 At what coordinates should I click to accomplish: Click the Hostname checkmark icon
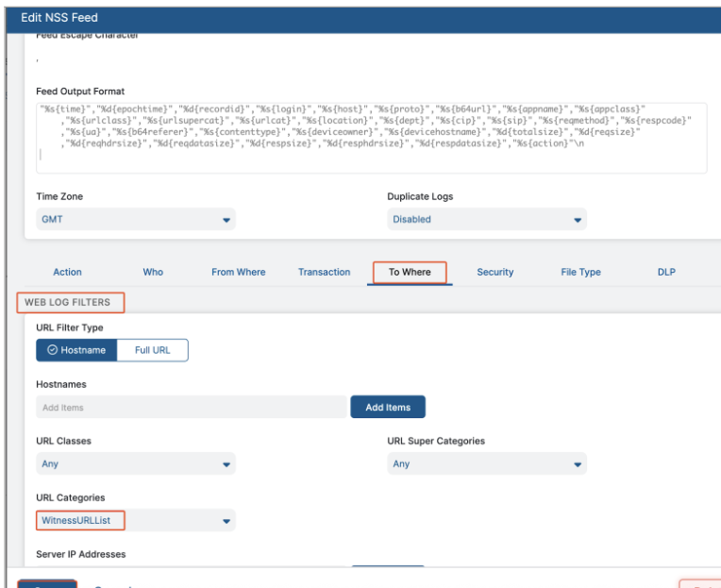tap(53, 350)
